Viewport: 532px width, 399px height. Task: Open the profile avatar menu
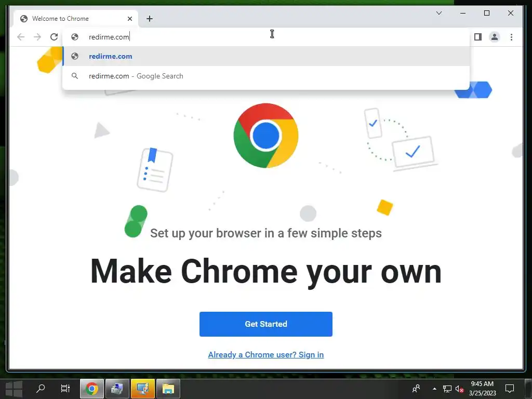(x=495, y=37)
